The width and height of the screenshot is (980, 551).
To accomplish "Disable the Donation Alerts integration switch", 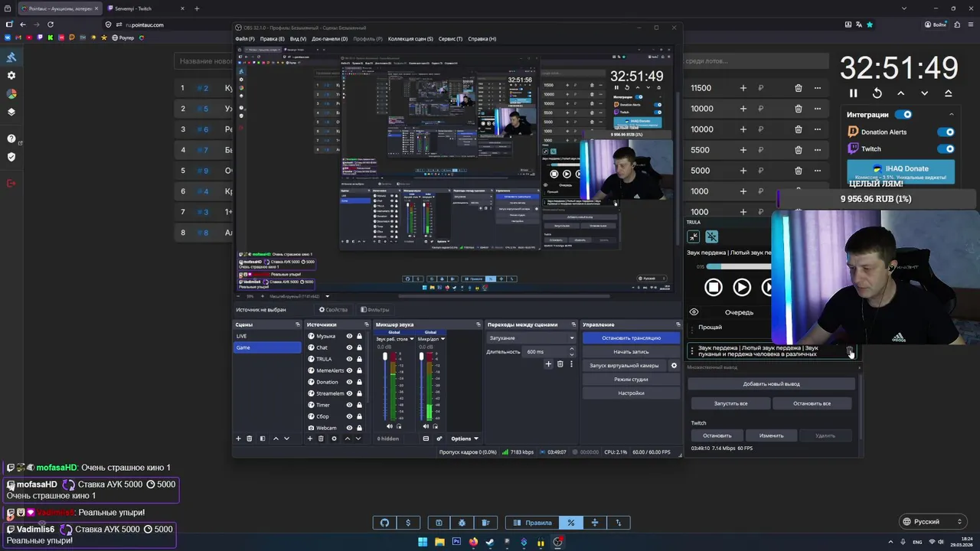I will tap(946, 132).
